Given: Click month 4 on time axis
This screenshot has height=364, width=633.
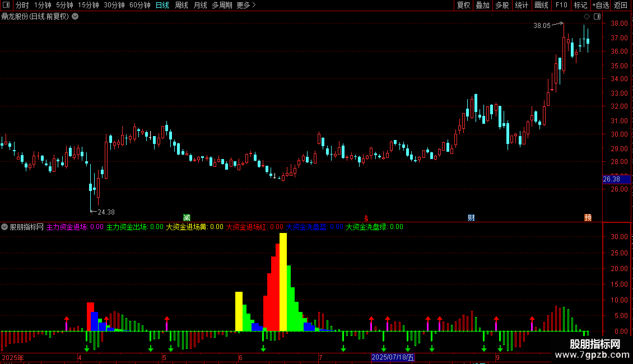Looking at the screenshot, I should (80, 358).
